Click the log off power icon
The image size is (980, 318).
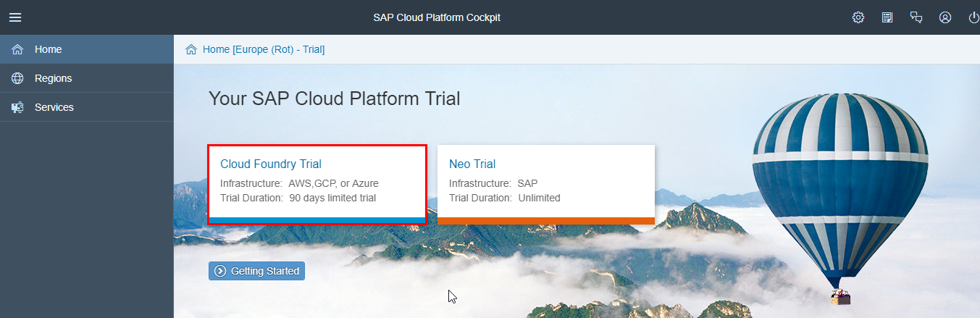pyautogui.click(x=973, y=17)
